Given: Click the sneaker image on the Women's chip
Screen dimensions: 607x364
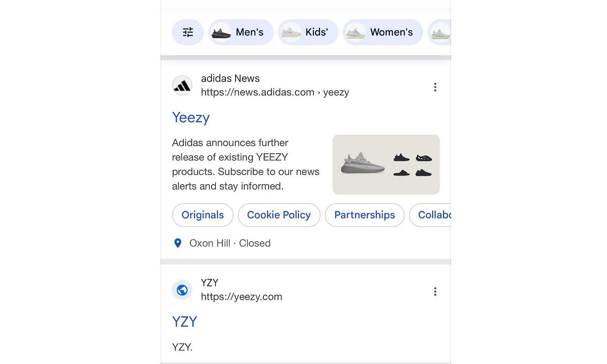Looking at the screenshot, I should [x=355, y=32].
